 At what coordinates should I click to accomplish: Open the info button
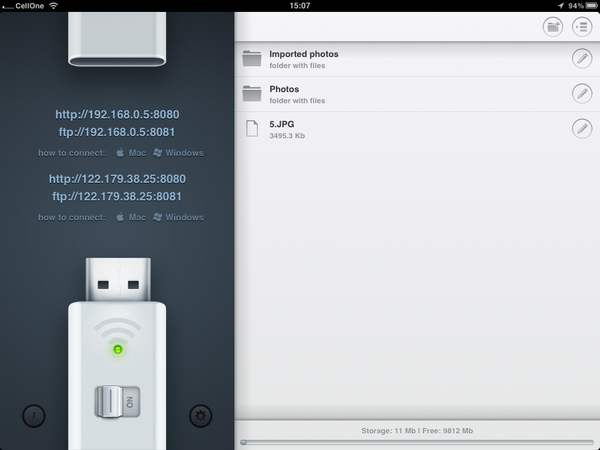pyautogui.click(x=34, y=416)
